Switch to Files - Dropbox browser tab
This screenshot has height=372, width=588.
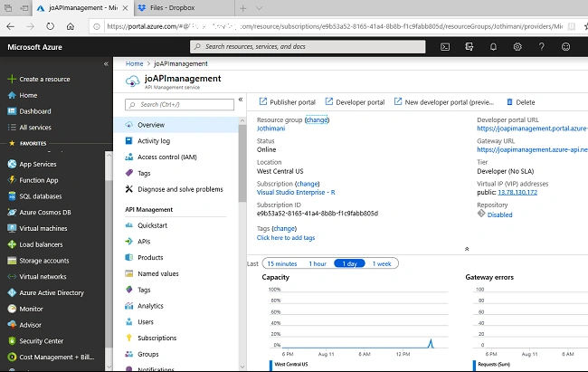click(184, 8)
